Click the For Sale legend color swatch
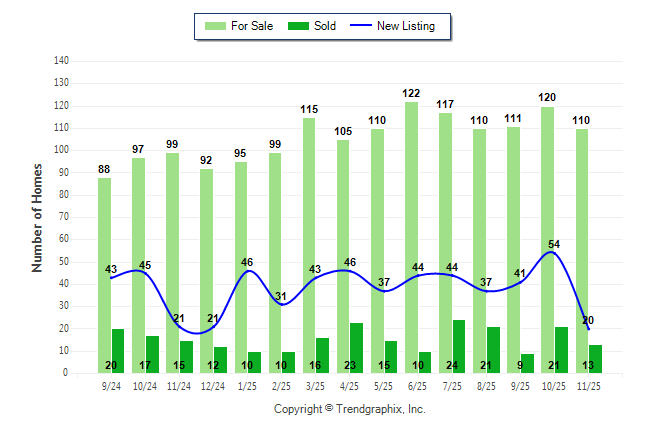 [214, 26]
